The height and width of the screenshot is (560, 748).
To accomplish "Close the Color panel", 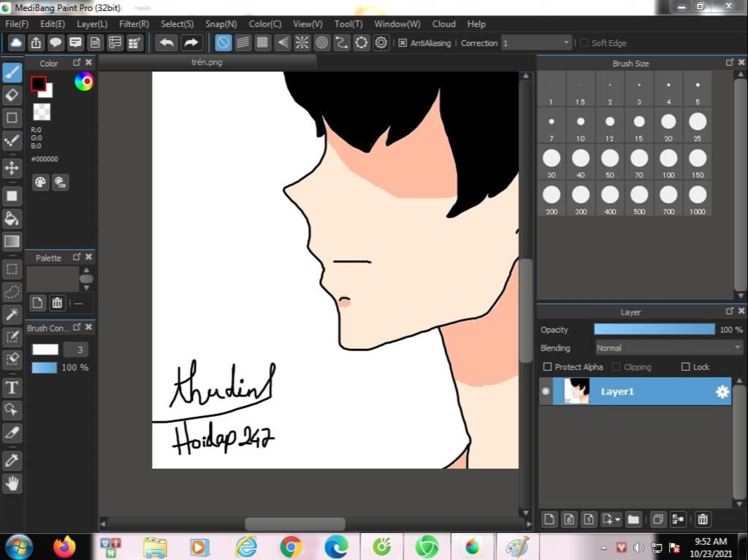I will (x=88, y=63).
